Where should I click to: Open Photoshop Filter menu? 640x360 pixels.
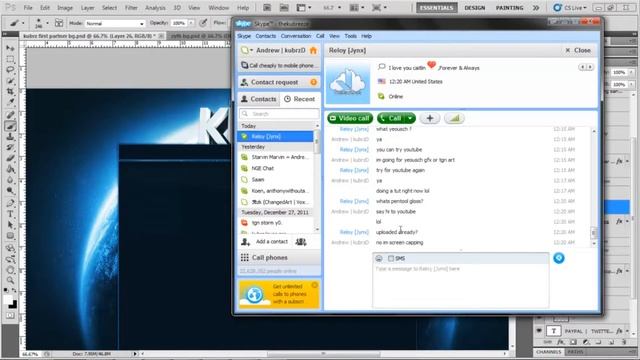point(131,8)
